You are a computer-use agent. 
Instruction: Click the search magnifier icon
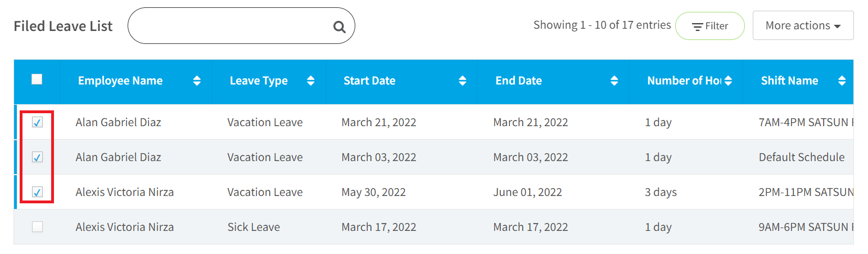coord(339,26)
